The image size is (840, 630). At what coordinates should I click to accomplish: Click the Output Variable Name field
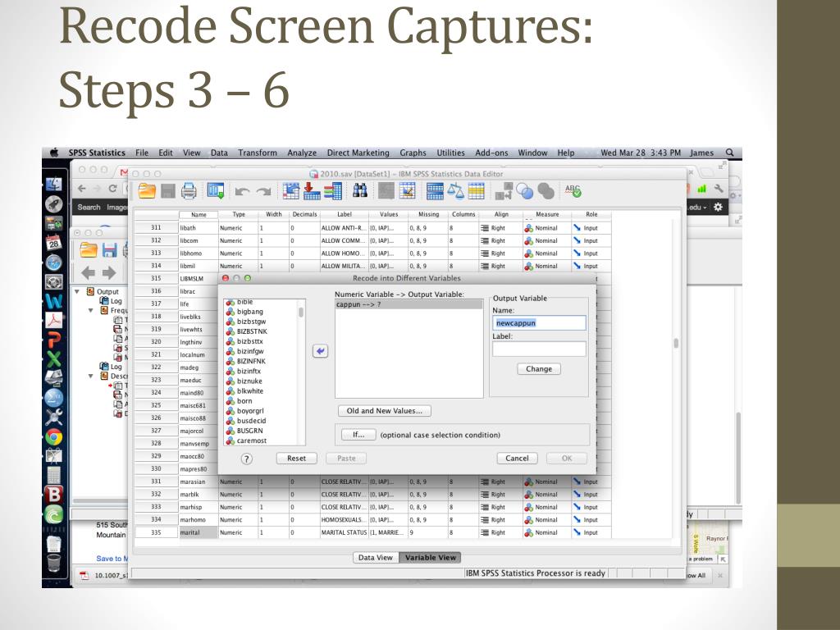click(x=539, y=323)
